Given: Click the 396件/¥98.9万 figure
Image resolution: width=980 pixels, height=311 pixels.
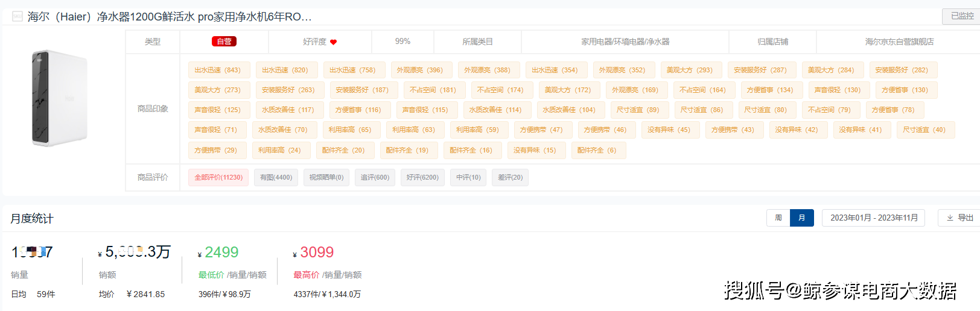Looking at the screenshot, I should pyautogui.click(x=224, y=294).
